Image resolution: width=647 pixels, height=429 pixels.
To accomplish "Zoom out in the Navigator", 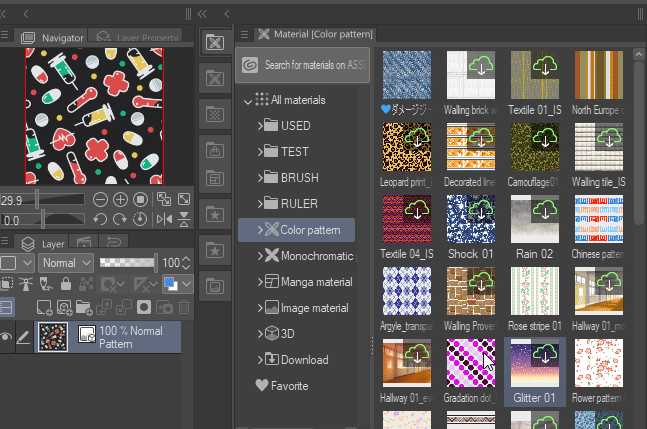I will (x=100, y=200).
